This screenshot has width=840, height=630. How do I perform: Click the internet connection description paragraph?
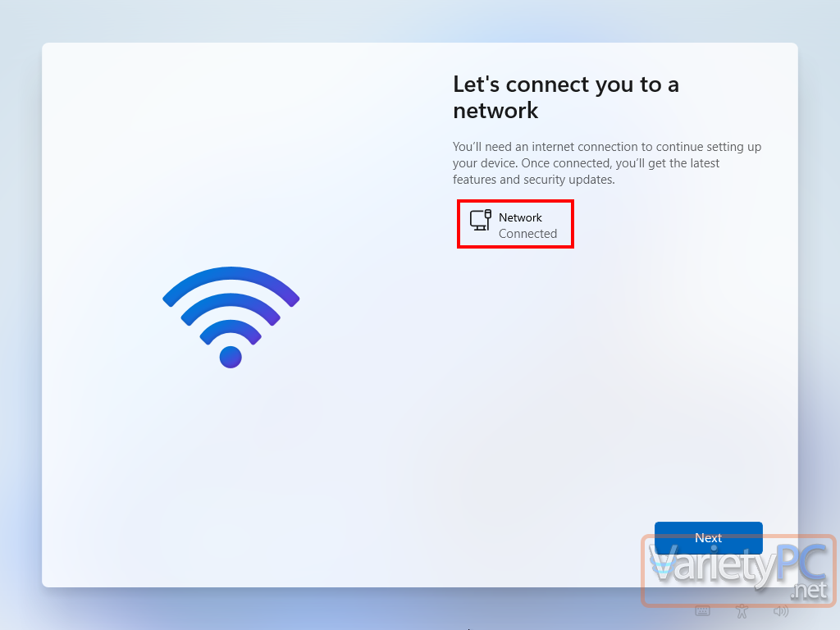pos(607,163)
